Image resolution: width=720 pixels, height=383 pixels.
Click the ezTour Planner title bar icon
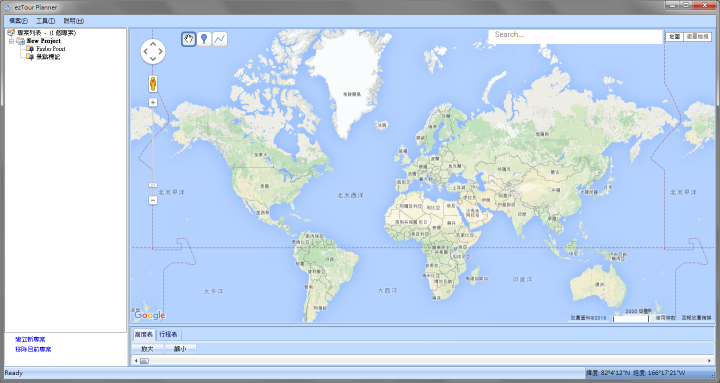tap(8, 7)
